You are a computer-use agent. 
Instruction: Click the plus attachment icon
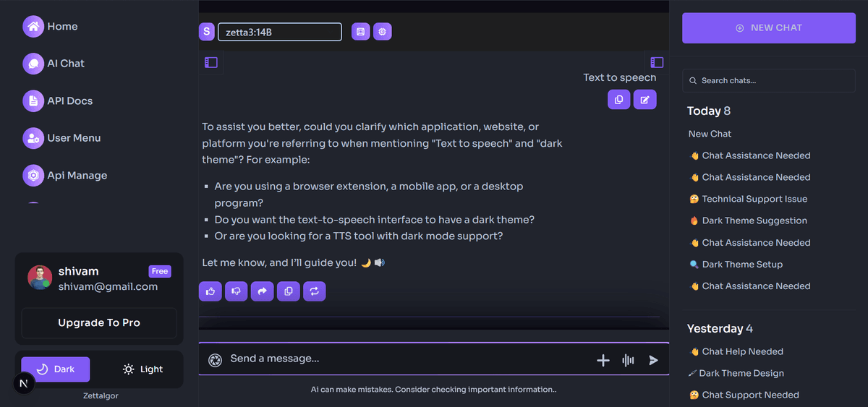coord(603,360)
